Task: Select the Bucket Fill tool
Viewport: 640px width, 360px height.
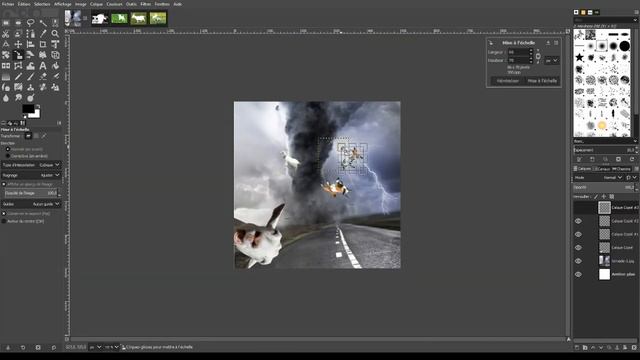Action: (55, 65)
